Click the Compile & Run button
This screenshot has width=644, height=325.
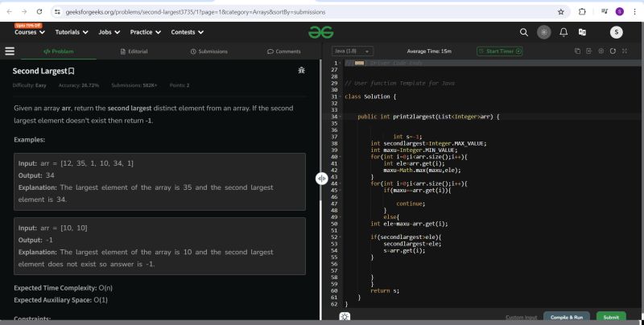(567, 317)
